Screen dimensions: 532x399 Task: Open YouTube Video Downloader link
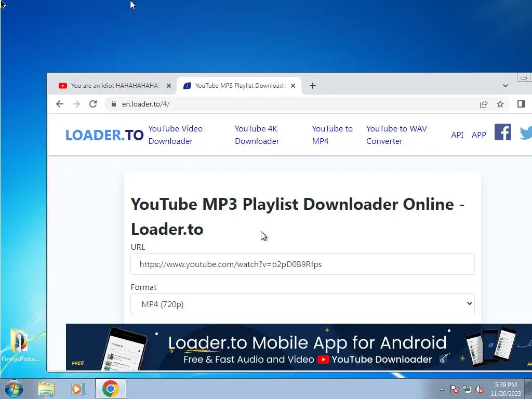tap(176, 135)
